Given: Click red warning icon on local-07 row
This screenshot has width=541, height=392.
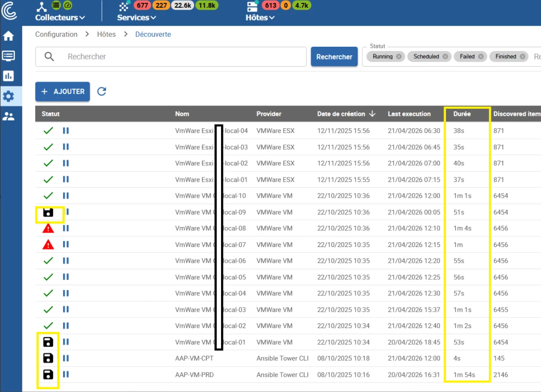Looking at the screenshot, I should (x=48, y=245).
